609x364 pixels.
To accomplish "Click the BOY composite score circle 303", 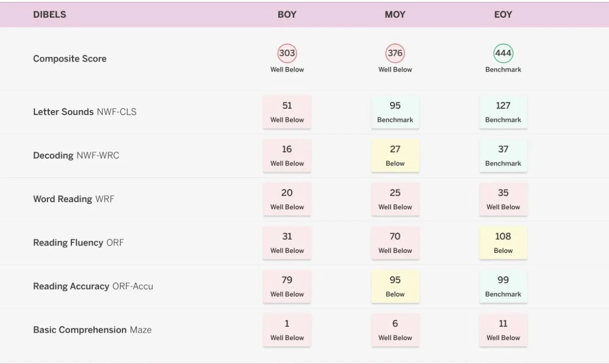I will 287,53.
